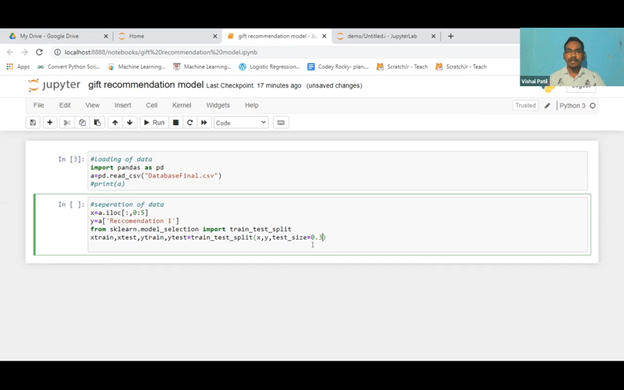624x390 pixels.
Task: Save notebook with the floppy disk icon
Action: coord(33,123)
